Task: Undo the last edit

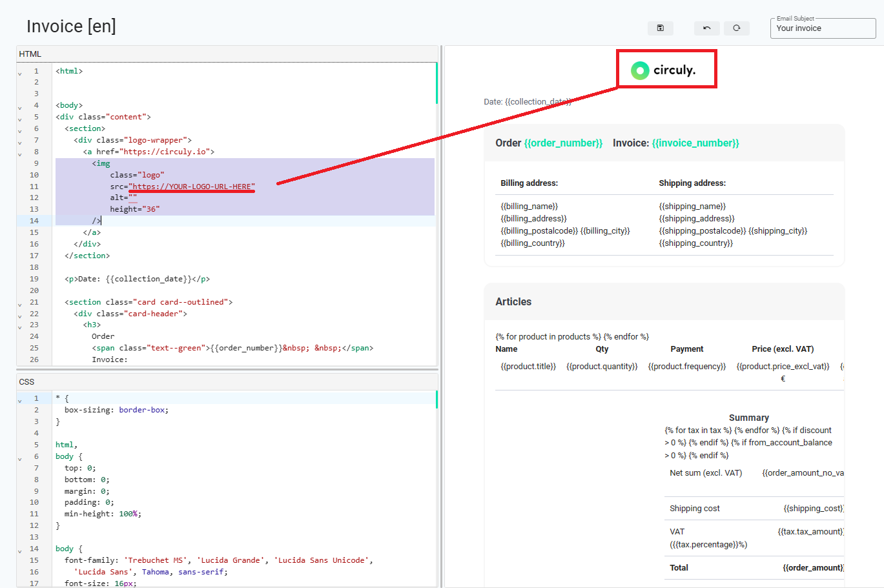Action: 706,28
